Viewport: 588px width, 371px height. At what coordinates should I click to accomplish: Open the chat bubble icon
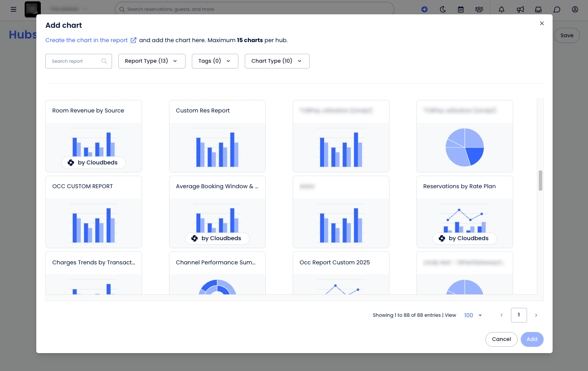[557, 9]
